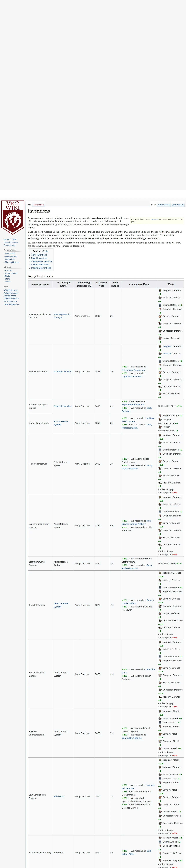The height and width of the screenshot is (868, 186).
Task: Click Guard unit icon in Elastic Defense System row
Action: (x=160, y=657)
